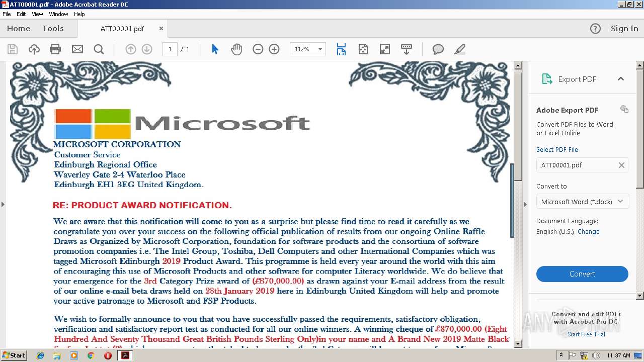Select the Highlight pen tool
The width and height of the screenshot is (644, 362).
click(460, 49)
